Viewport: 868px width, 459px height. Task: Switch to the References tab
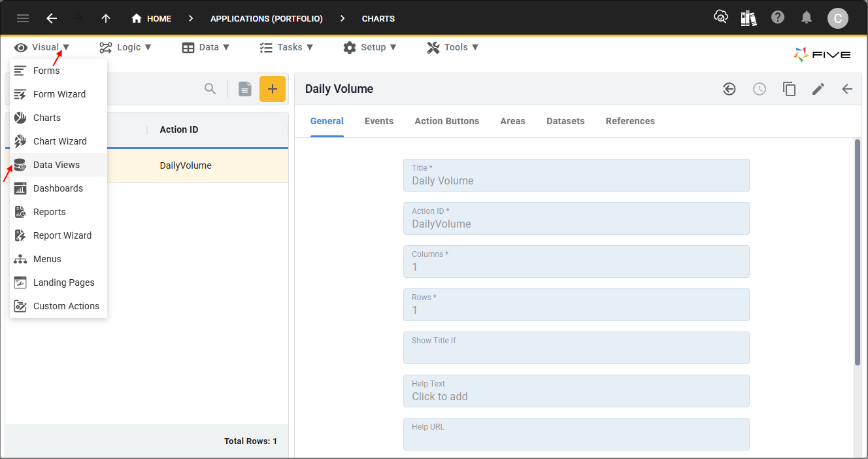pos(630,121)
